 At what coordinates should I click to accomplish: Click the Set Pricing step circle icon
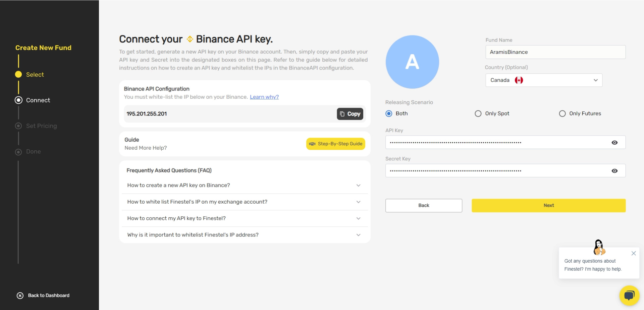click(18, 126)
